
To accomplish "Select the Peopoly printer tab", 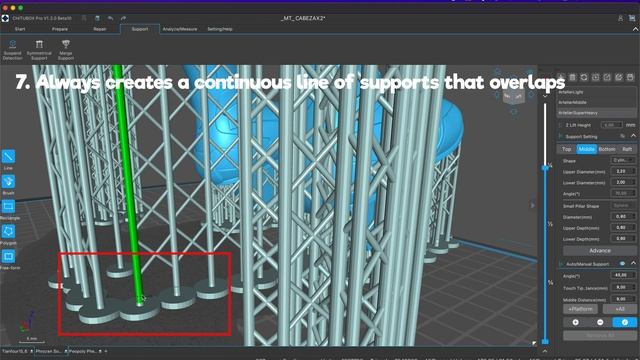I will pyautogui.click(x=85, y=351).
